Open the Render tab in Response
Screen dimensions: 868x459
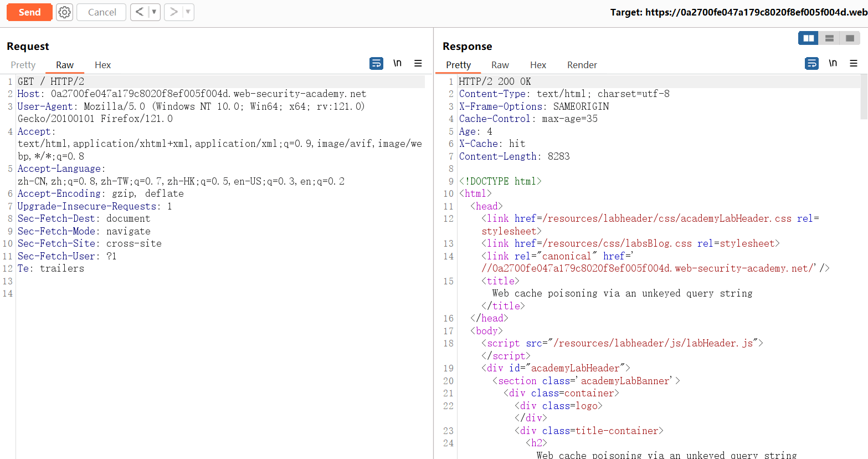582,65
